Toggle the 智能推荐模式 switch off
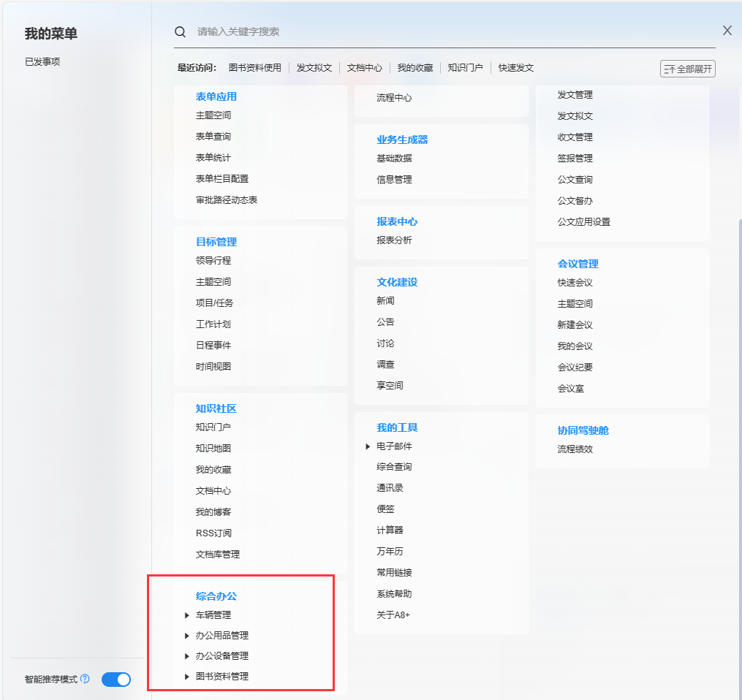The width and height of the screenshot is (742, 700). (x=116, y=680)
